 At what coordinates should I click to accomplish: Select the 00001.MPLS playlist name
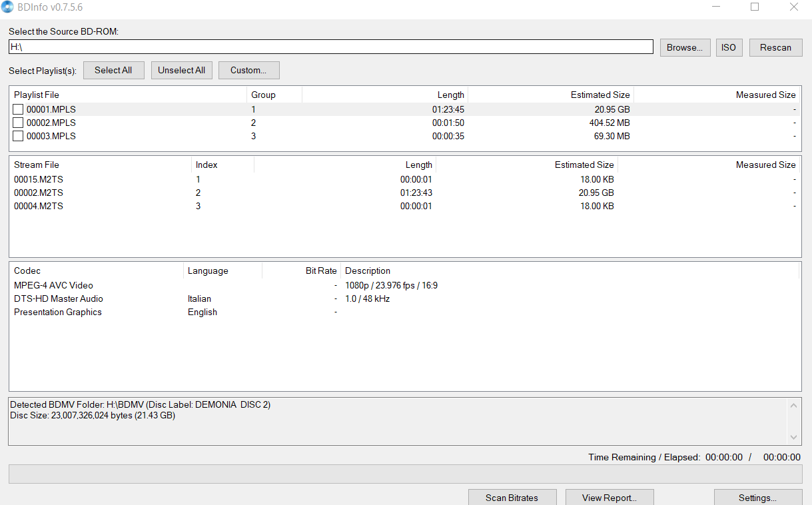coord(51,109)
